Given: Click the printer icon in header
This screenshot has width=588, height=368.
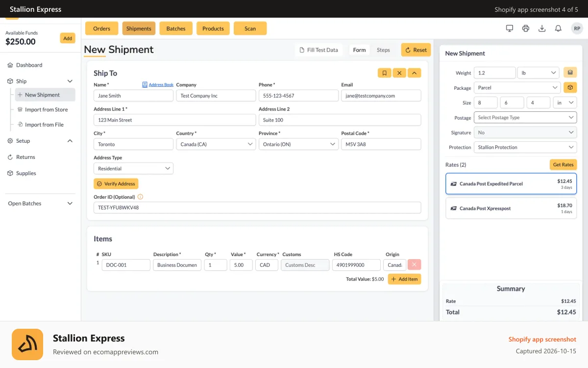Looking at the screenshot, I should (526, 28).
